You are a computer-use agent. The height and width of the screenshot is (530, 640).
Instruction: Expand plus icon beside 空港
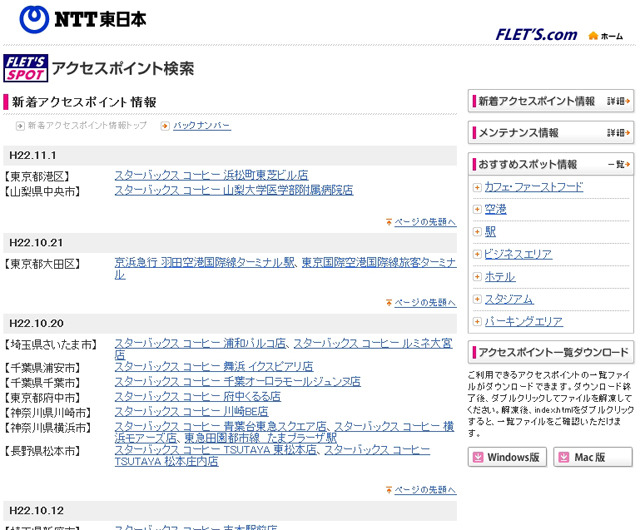tap(477, 209)
